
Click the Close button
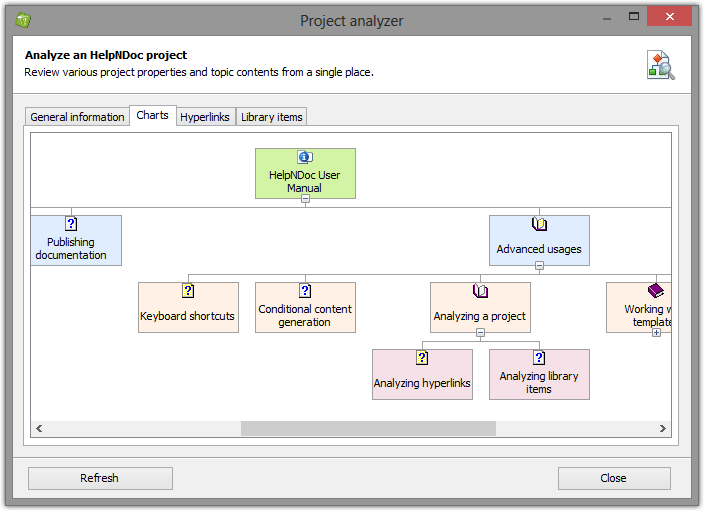point(614,478)
